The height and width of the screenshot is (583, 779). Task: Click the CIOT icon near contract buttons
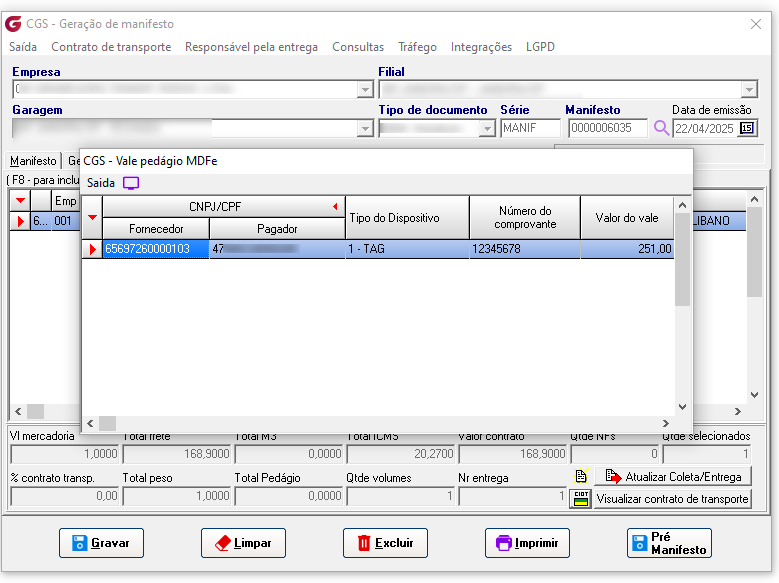click(x=581, y=499)
